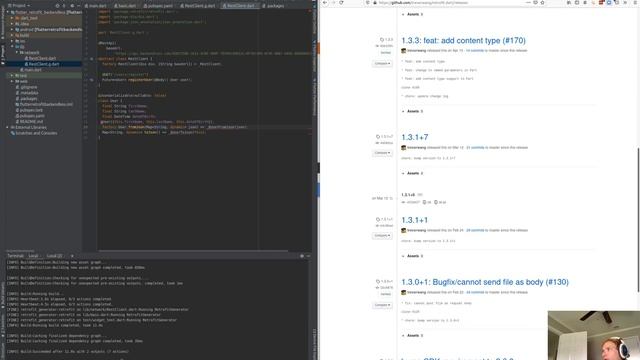Screen dimensions: 640x360
Task: Expand External Libraries node
Action: (x=8, y=127)
